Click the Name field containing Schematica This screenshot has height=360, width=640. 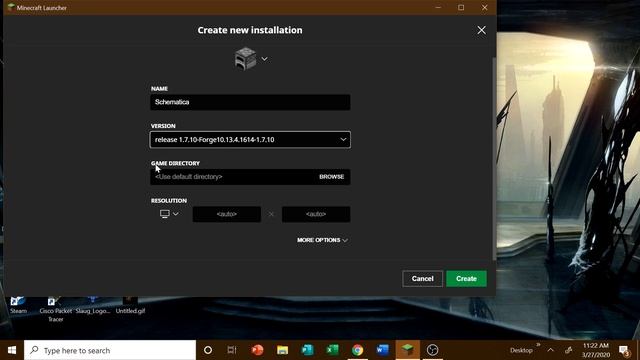pyautogui.click(x=250, y=102)
